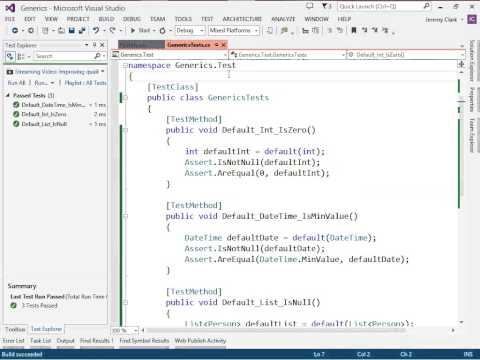Viewport: 480px width, 360px height.
Task: Collapse the GenericsTests class outline region
Action: (x=125, y=98)
